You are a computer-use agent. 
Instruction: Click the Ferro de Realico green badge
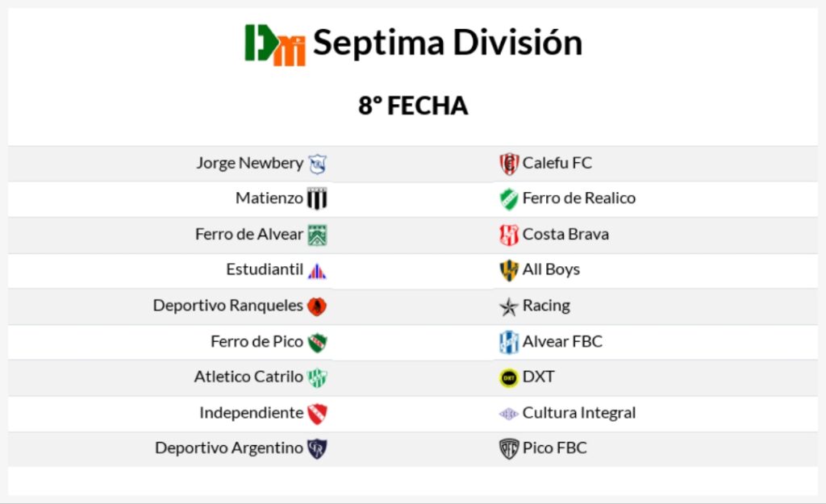pos(509,199)
